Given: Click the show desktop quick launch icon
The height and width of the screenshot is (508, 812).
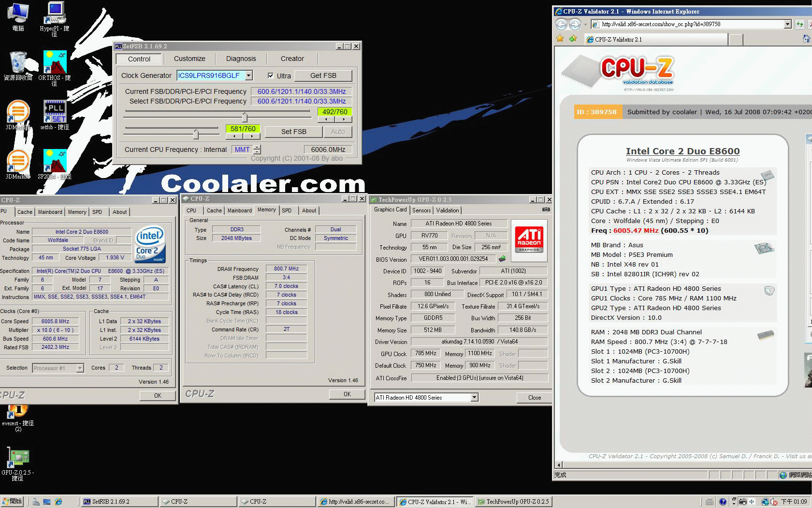Looking at the screenshot, I should pos(47,502).
